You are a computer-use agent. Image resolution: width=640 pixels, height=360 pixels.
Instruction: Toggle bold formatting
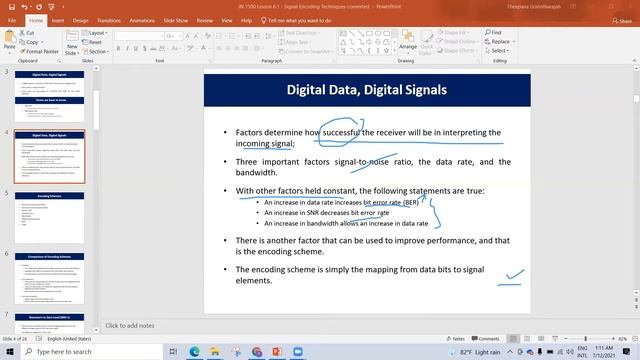click(x=118, y=49)
